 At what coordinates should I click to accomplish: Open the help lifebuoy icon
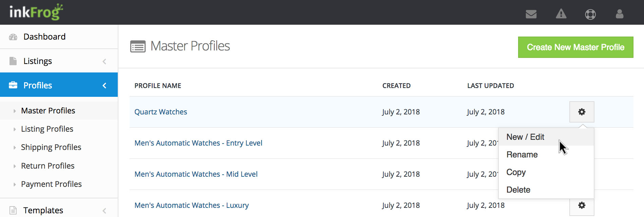pyautogui.click(x=590, y=14)
